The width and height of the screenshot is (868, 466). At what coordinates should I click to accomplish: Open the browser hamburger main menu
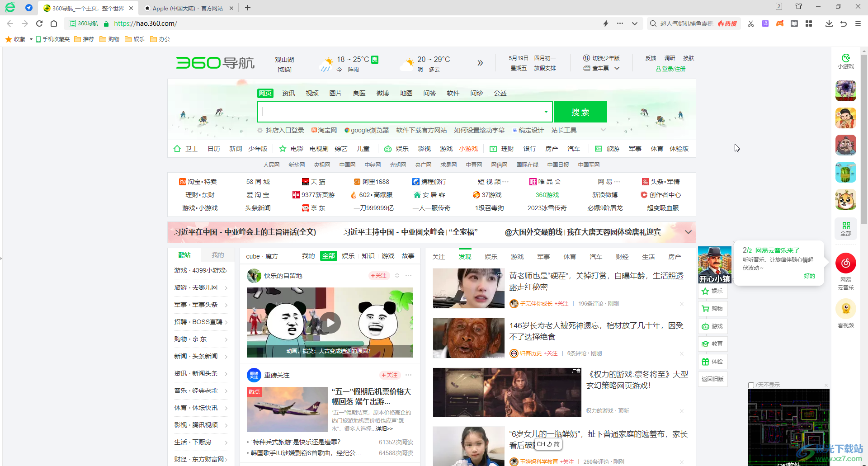tap(858, 24)
